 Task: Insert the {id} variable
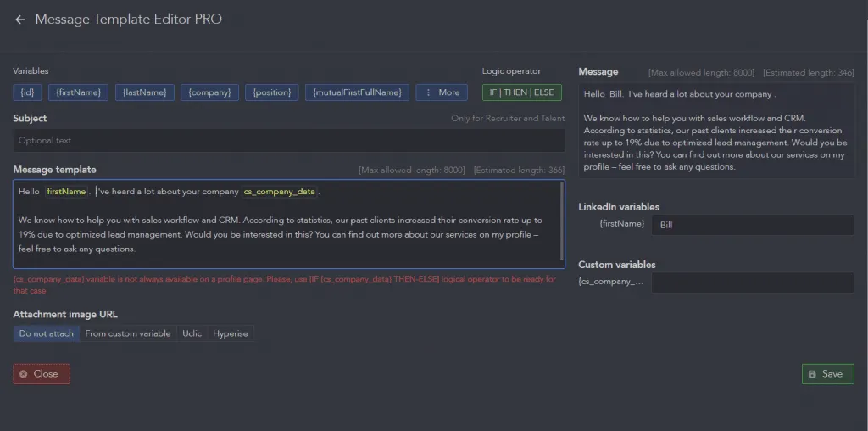27,92
